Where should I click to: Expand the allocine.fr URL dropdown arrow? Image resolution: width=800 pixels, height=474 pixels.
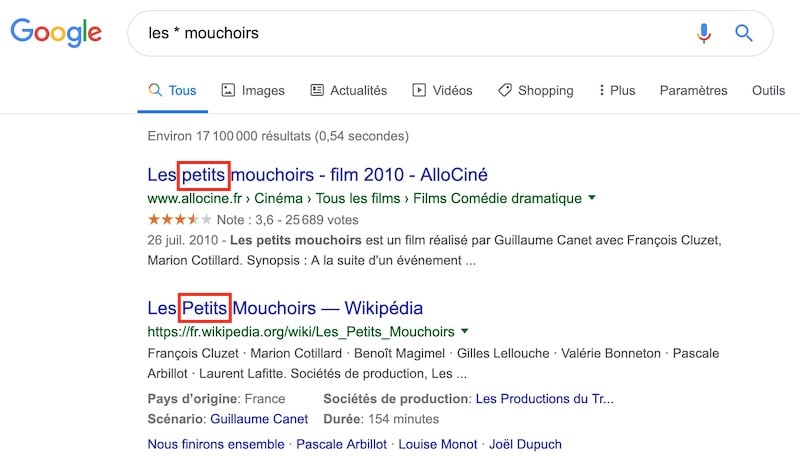[x=592, y=198]
